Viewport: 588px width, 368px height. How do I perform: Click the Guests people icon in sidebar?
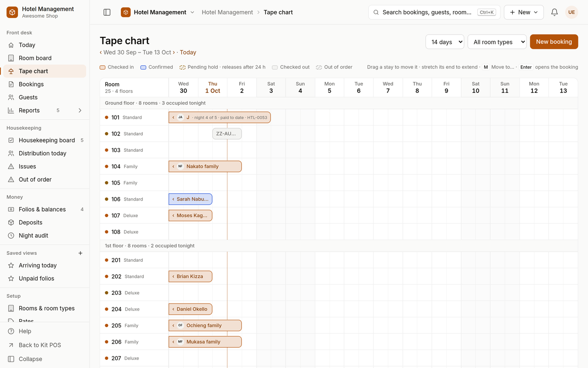point(11,97)
